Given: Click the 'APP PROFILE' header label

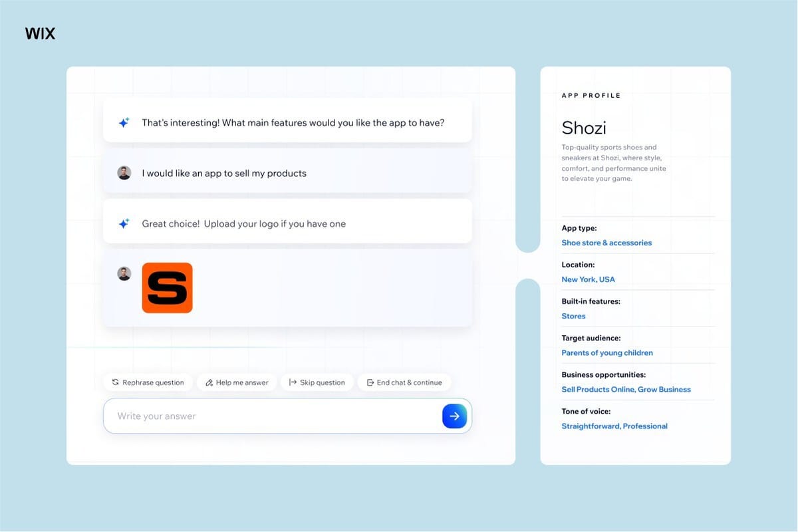Looking at the screenshot, I should pyautogui.click(x=591, y=96).
